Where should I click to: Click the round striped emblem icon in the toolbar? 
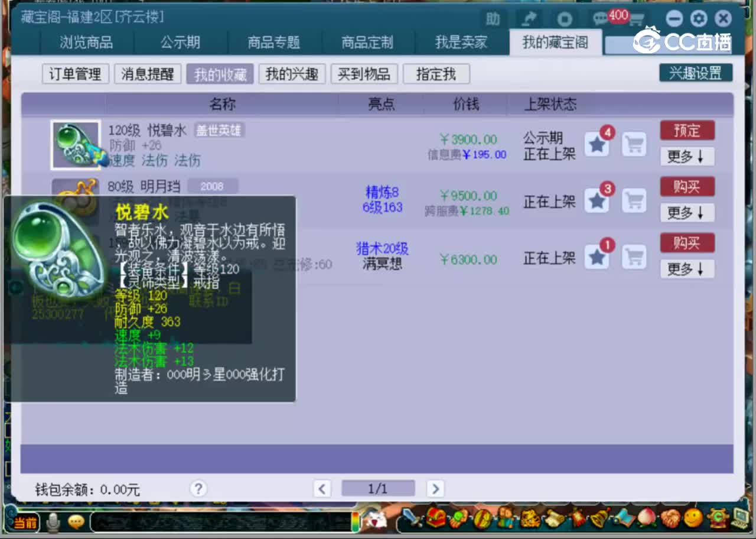(x=483, y=518)
